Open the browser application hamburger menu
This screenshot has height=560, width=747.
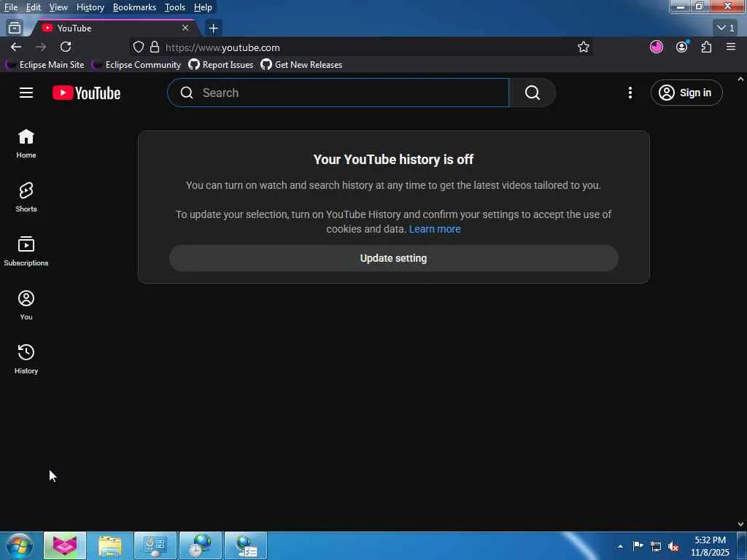(731, 47)
